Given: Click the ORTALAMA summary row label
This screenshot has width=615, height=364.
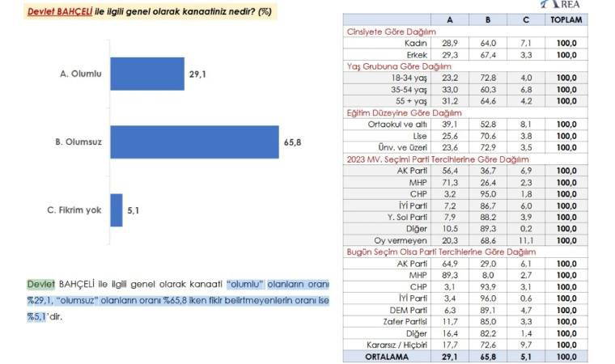Looking at the screenshot, I should 386,355.
